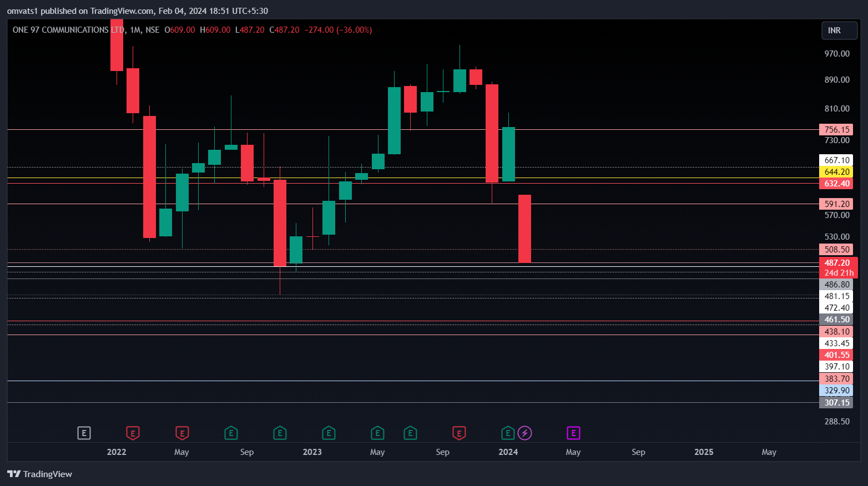The height and width of the screenshot is (486, 868).
Task: Open the red earnings marker near Sep 2023
Action: [x=459, y=433]
